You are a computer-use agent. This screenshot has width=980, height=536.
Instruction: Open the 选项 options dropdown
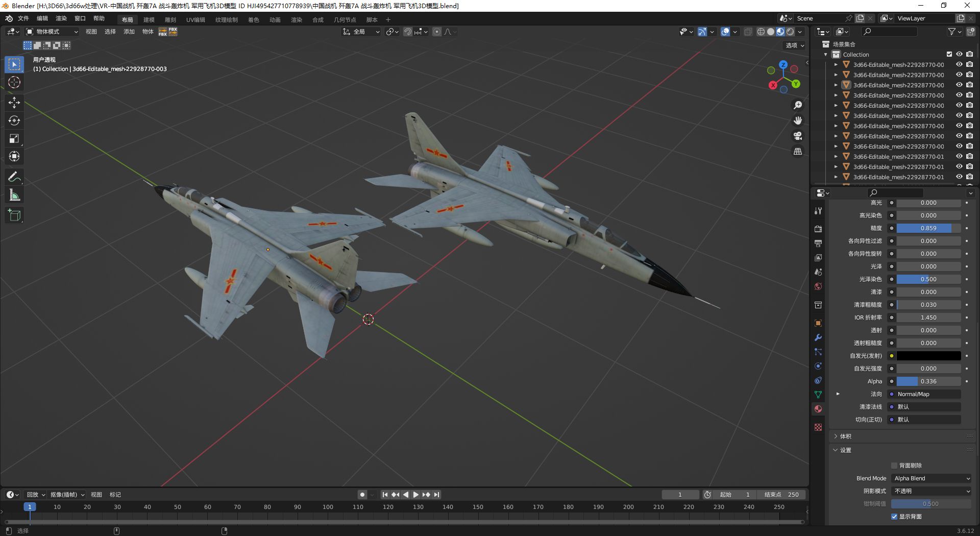[795, 45]
